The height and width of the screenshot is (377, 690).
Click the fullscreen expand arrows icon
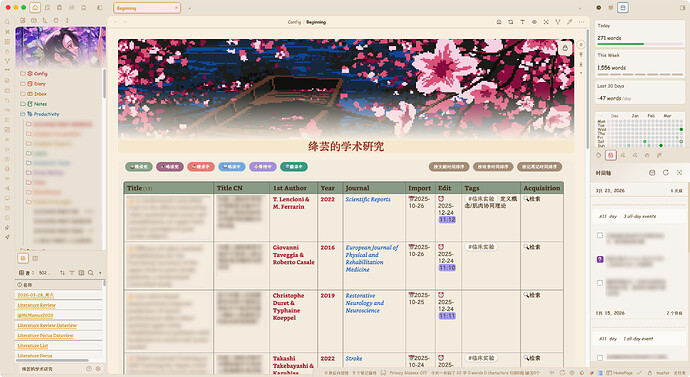[x=546, y=22]
